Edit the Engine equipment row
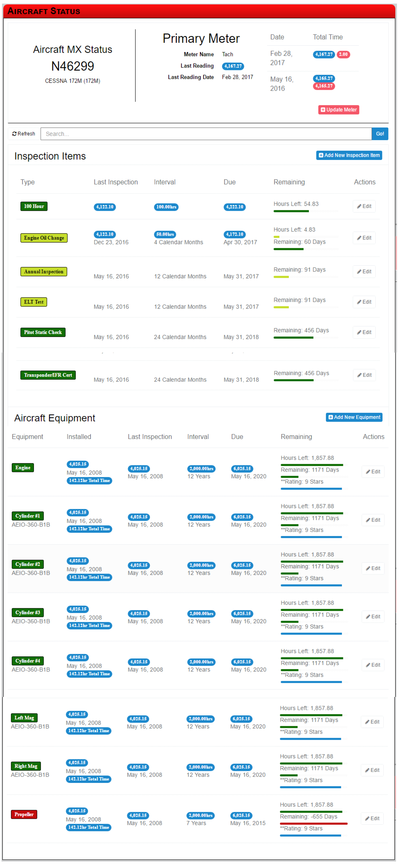This screenshot has width=399, height=868. tap(373, 472)
